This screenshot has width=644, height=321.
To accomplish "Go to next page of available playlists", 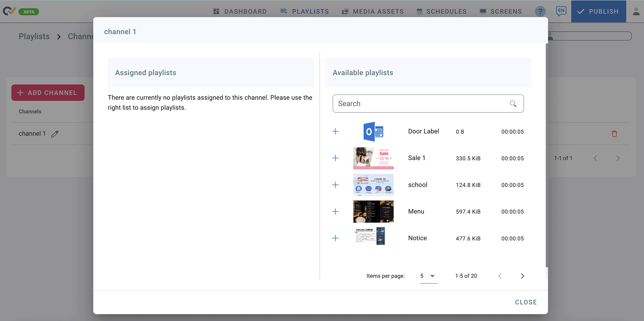I will point(522,276).
